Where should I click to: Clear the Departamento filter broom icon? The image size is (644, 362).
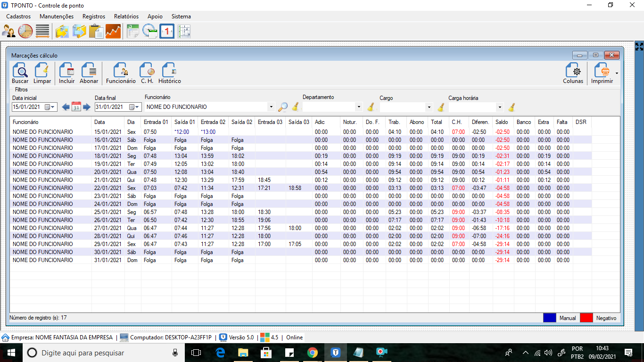coord(371,107)
